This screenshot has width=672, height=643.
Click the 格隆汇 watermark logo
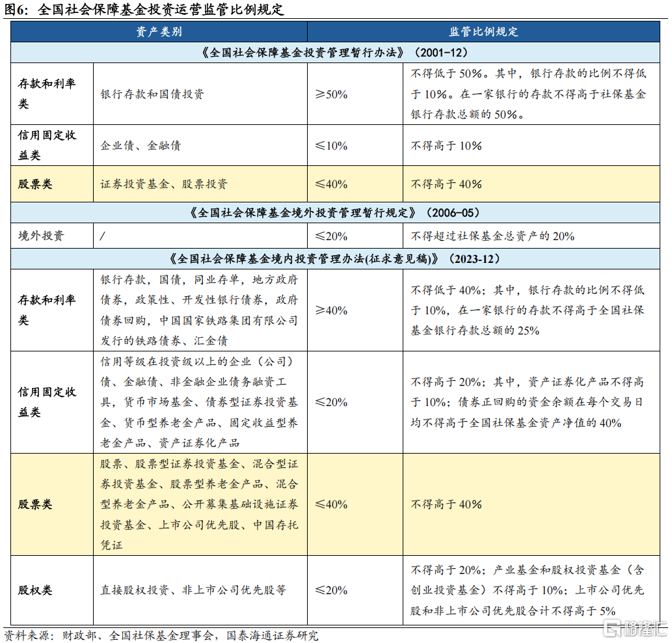click(x=635, y=629)
